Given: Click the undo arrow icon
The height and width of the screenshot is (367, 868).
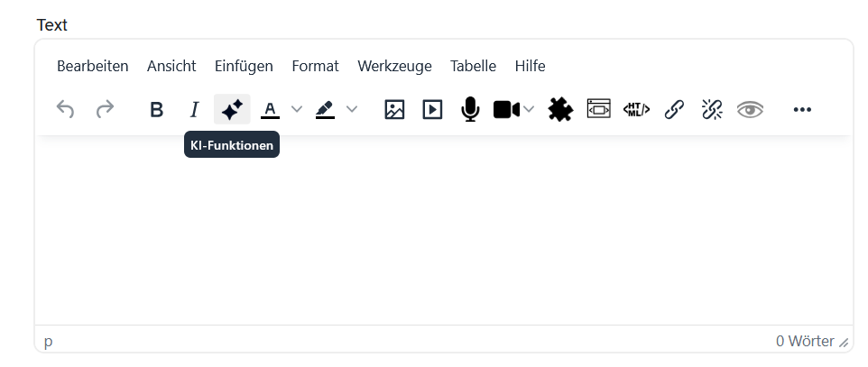Looking at the screenshot, I should (65, 110).
